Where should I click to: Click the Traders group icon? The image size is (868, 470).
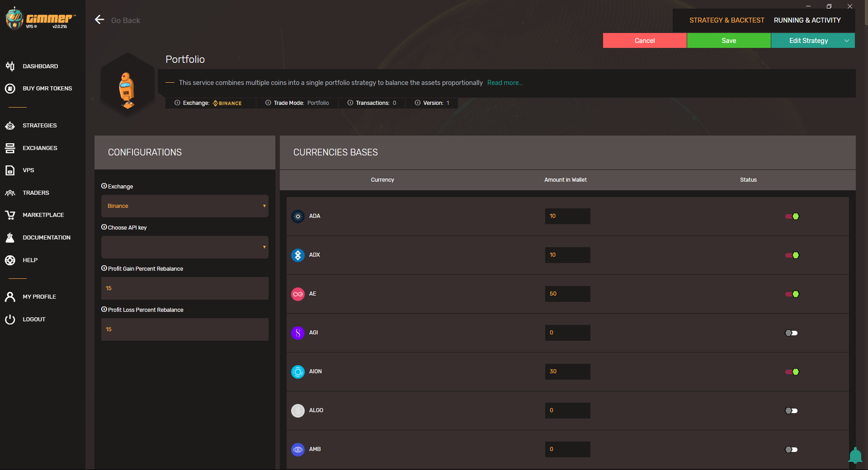(x=10, y=193)
